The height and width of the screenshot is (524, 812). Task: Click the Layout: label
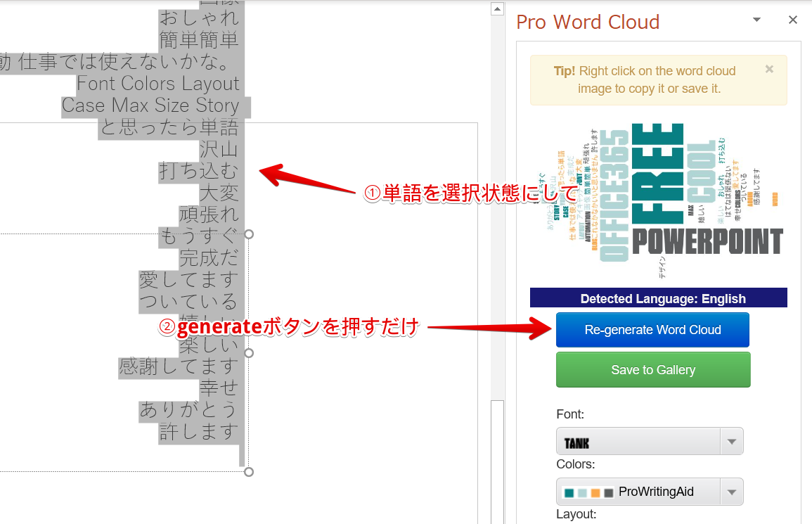click(x=576, y=514)
